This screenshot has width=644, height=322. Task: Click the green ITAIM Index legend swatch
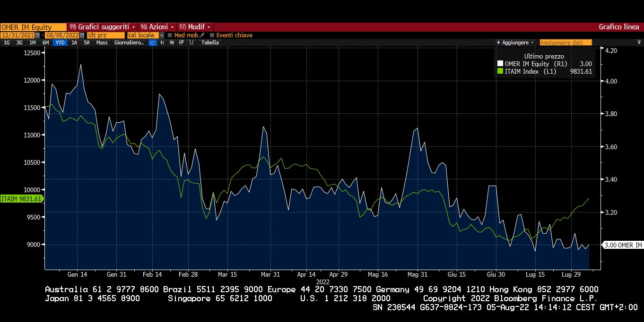tap(501, 72)
